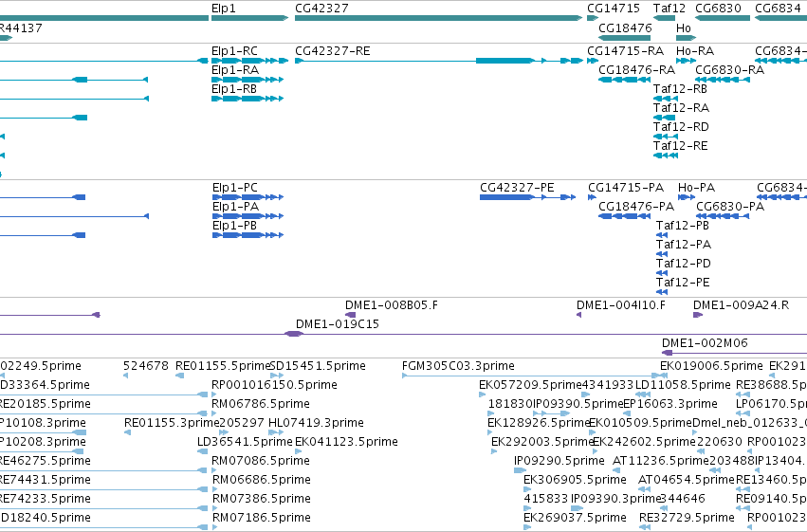Viewport: 807px width, 532px height.
Task: Select EST RE01155.5prime
Action: click(x=179, y=376)
